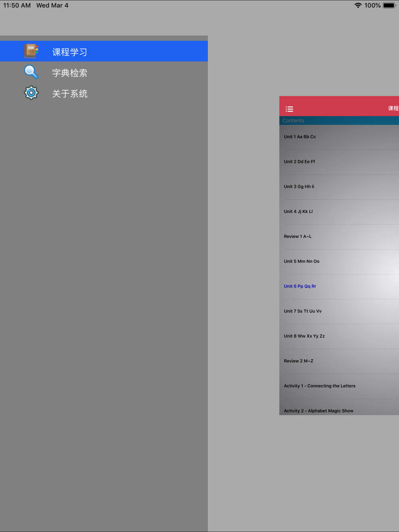399x532 pixels.
Task: Select Unit 5 Mm Nn Oo
Action: click(339, 262)
